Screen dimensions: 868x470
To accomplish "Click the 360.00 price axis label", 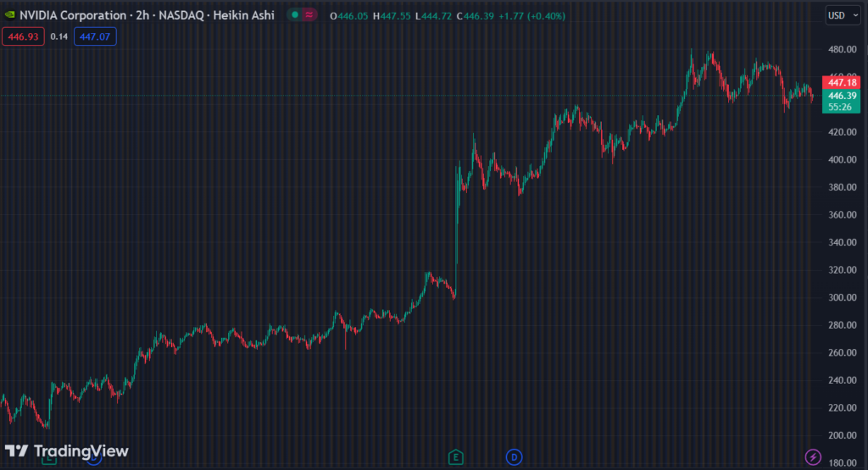I will (843, 214).
